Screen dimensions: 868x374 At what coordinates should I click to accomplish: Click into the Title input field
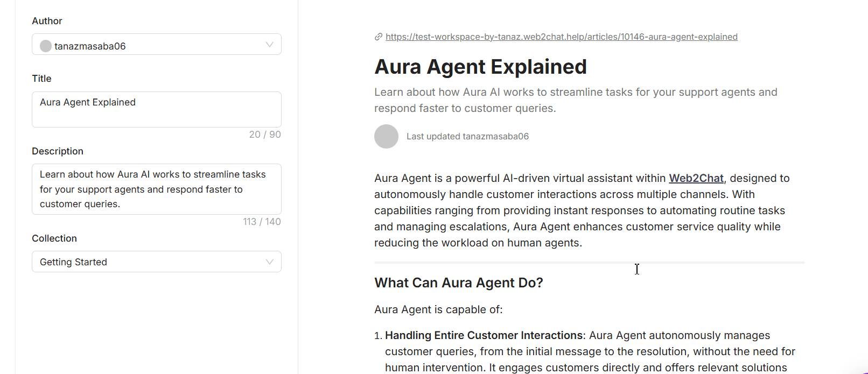156,109
